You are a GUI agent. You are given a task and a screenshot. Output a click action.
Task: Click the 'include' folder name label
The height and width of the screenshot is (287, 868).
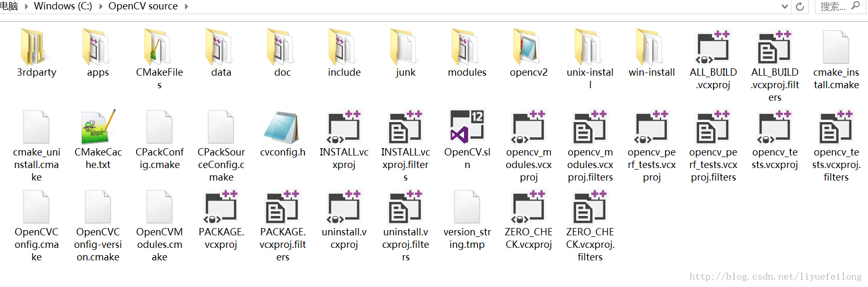[344, 73]
